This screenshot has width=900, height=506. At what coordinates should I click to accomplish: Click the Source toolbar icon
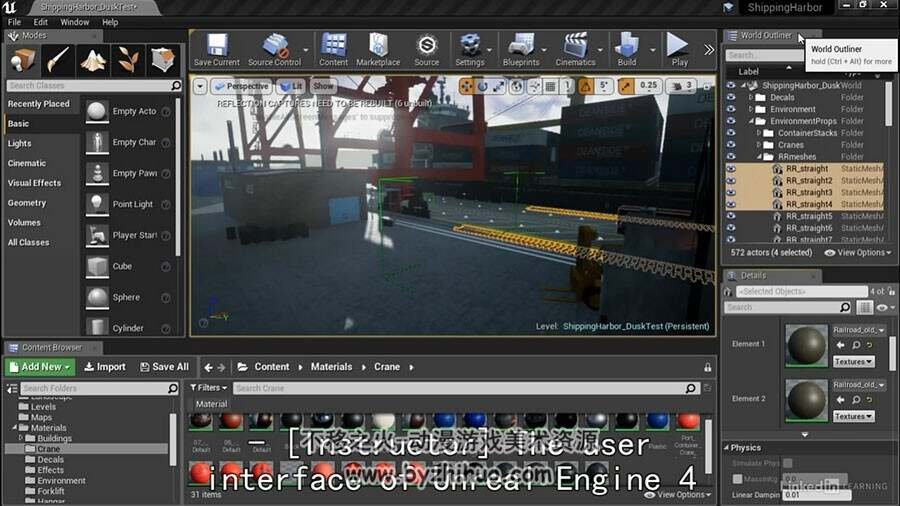pos(426,50)
